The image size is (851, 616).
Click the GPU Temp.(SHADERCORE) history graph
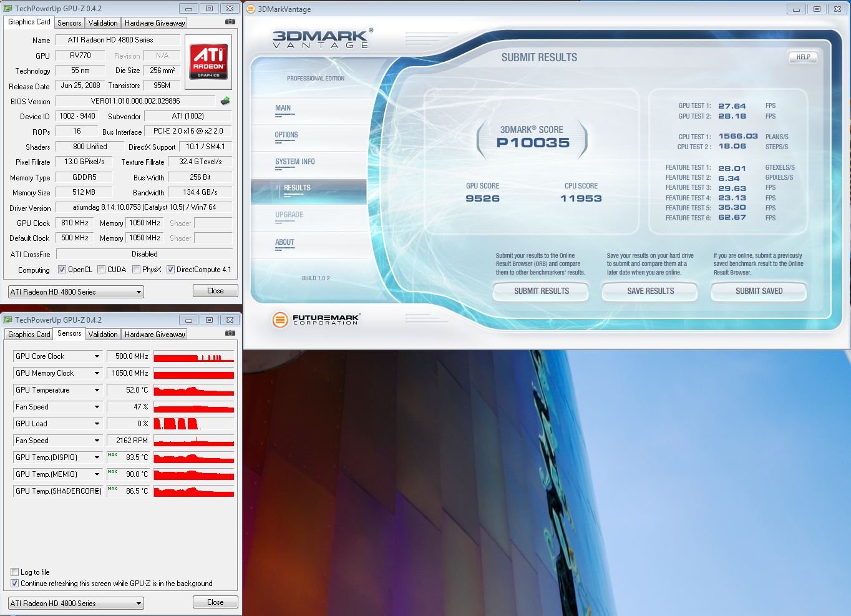pos(194,491)
